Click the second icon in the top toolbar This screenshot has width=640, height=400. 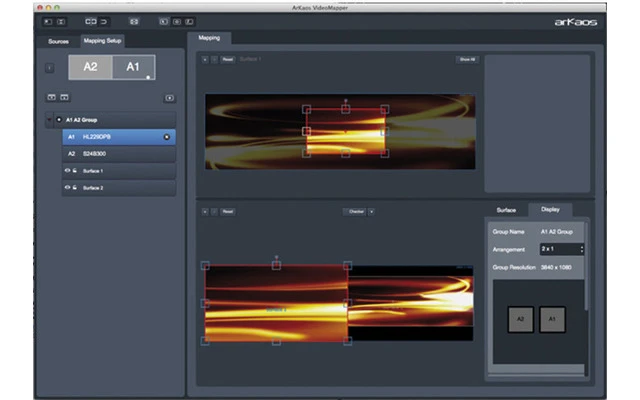coord(61,22)
